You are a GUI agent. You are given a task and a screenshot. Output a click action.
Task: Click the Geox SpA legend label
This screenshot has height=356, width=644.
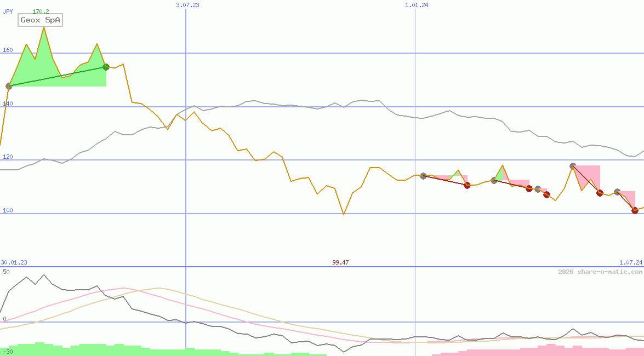click(41, 20)
